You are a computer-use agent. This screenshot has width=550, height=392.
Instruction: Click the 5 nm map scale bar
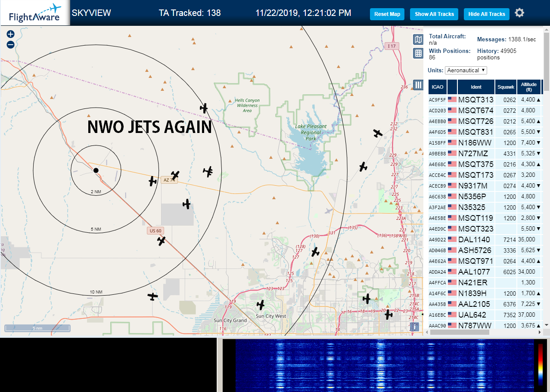[x=37, y=328]
